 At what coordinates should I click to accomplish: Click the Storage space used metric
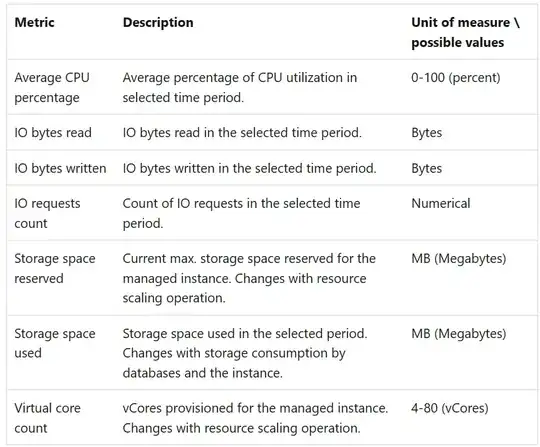click(x=55, y=343)
